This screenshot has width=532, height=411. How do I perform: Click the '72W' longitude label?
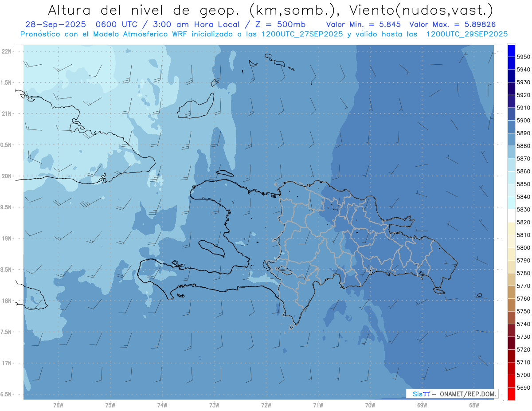pyautogui.click(x=266, y=405)
